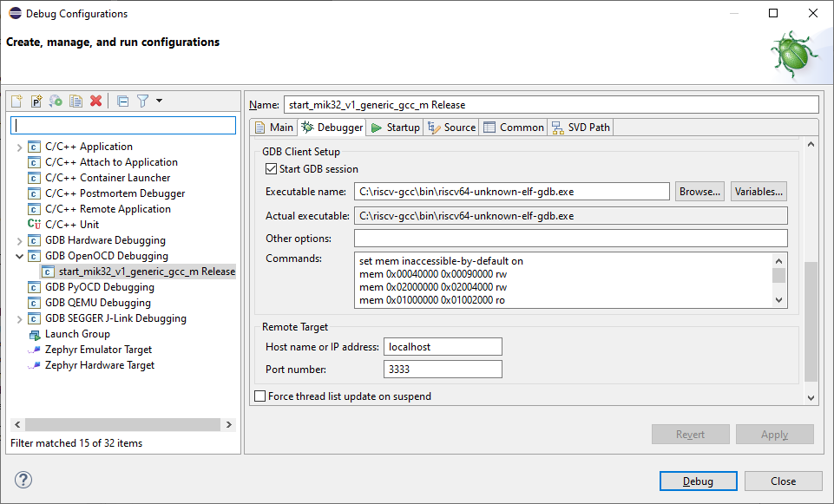Click the Browse... button for executable
This screenshot has width=834, height=504.
tap(699, 191)
